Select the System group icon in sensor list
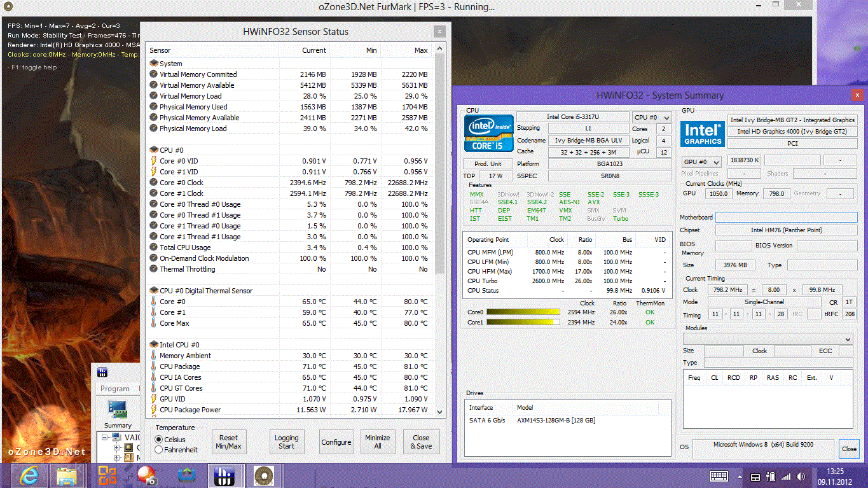Viewport: 868px width, 488px height. 154,64
